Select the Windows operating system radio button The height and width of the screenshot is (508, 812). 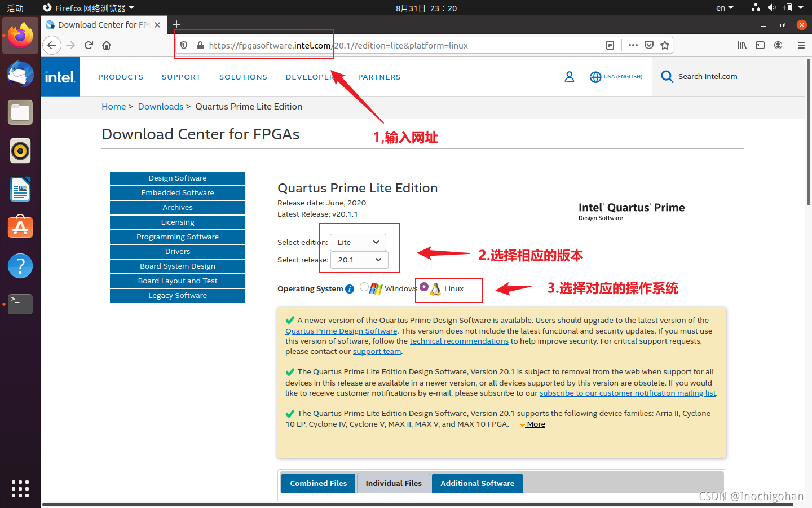point(364,287)
